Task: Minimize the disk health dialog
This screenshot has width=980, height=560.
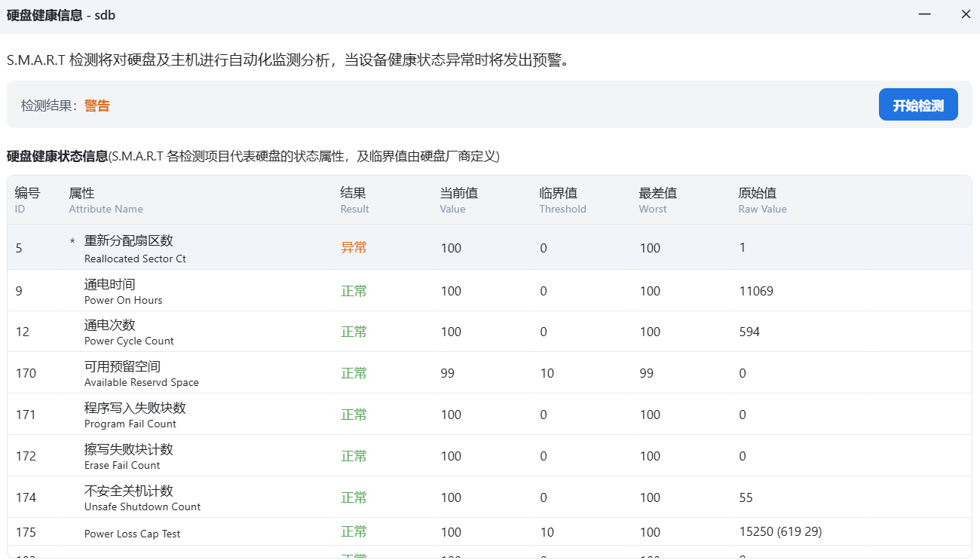Action: click(x=924, y=14)
